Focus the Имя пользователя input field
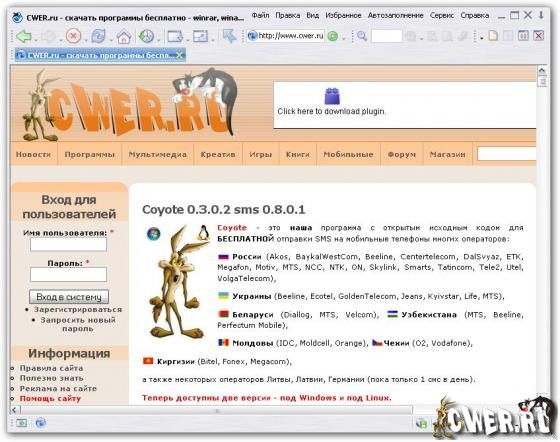This screenshot has width=560, height=442. coord(68,245)
